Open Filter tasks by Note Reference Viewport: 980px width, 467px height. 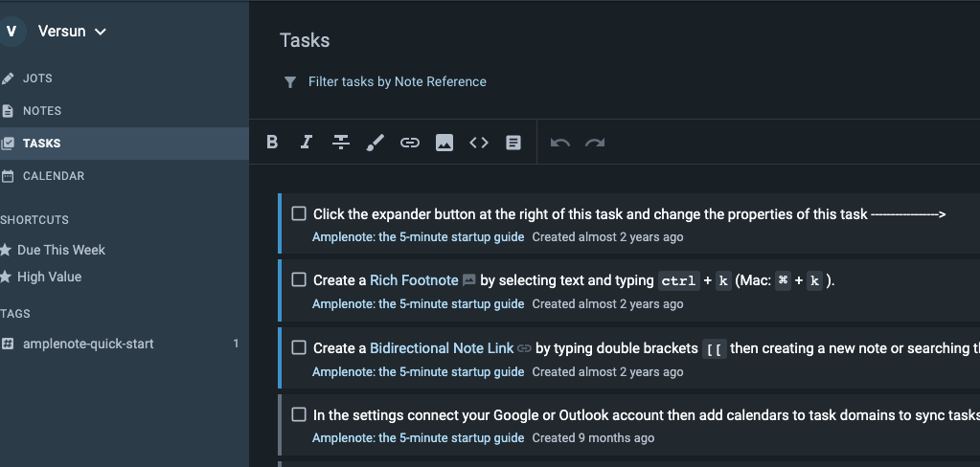(x=397, y=82)
